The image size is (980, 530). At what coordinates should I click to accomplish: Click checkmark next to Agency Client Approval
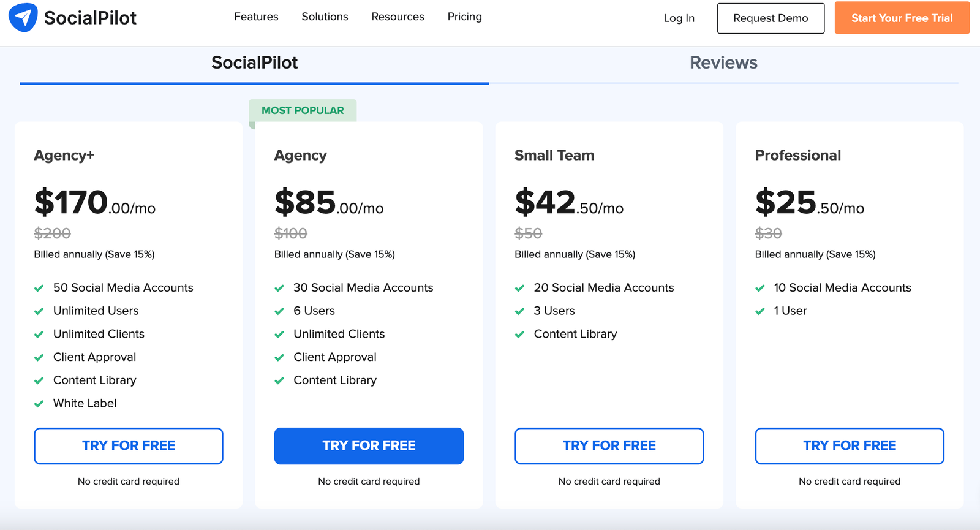click(x=279, y=358)
